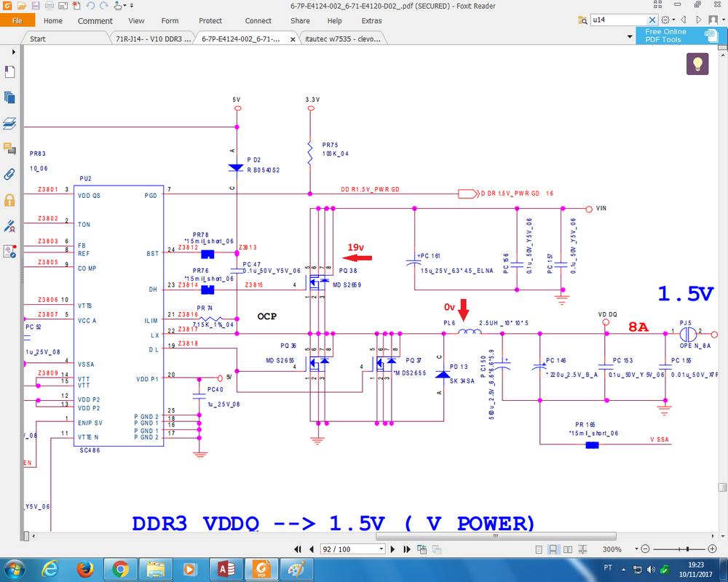This screenshot has width=728, height=582.
Task: Click the lightbulb tips icon
Action: pos(697,63)
